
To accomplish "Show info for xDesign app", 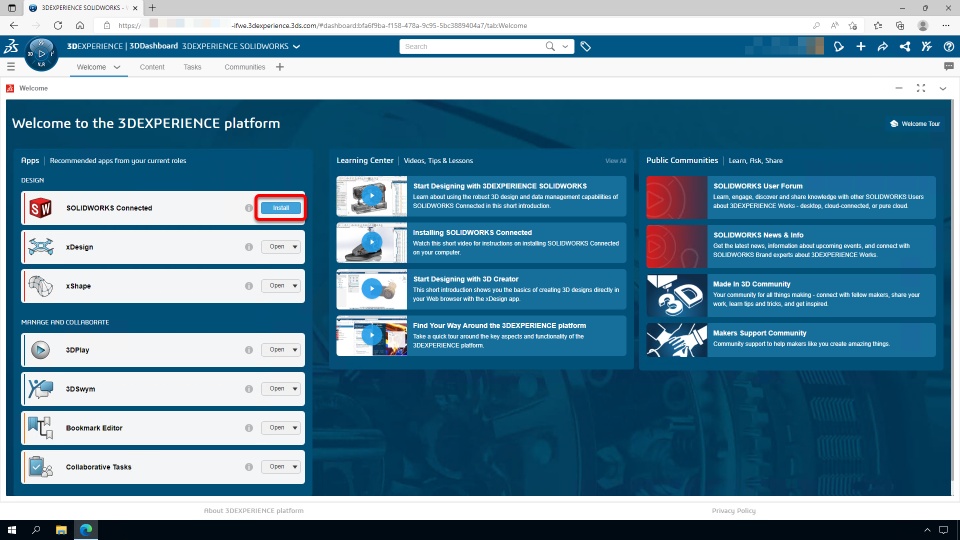I will point(249,247).
